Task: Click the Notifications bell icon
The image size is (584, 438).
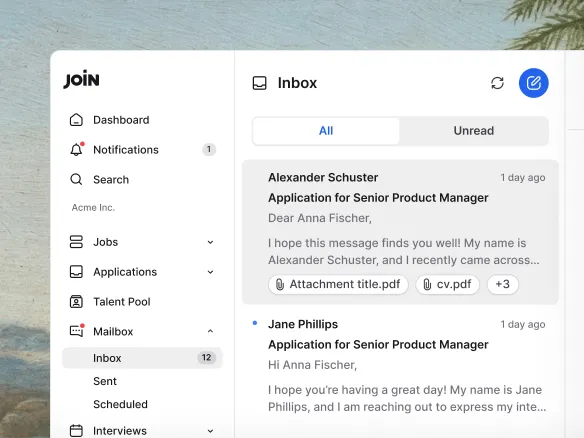Action: tap(77, 149)
